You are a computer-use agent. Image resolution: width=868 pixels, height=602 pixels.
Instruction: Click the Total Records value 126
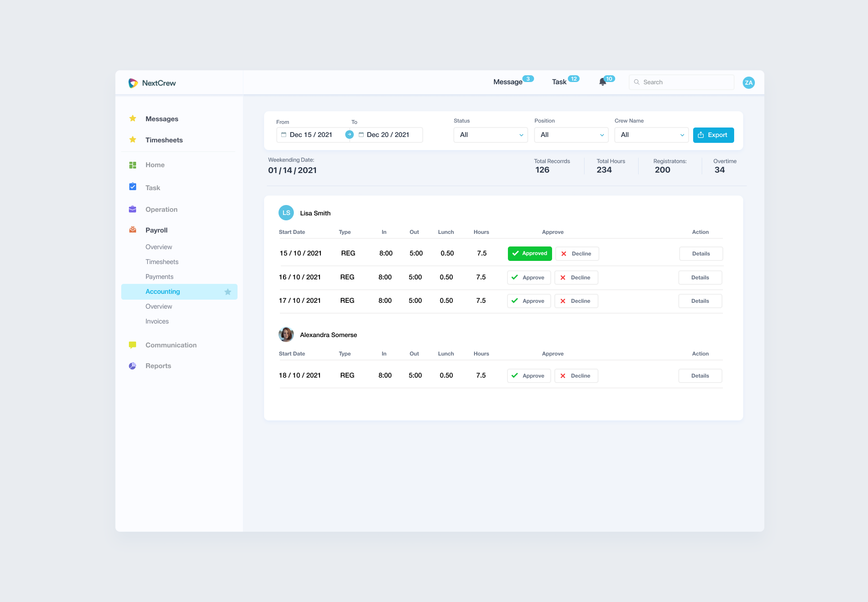(x=542, y=170)
